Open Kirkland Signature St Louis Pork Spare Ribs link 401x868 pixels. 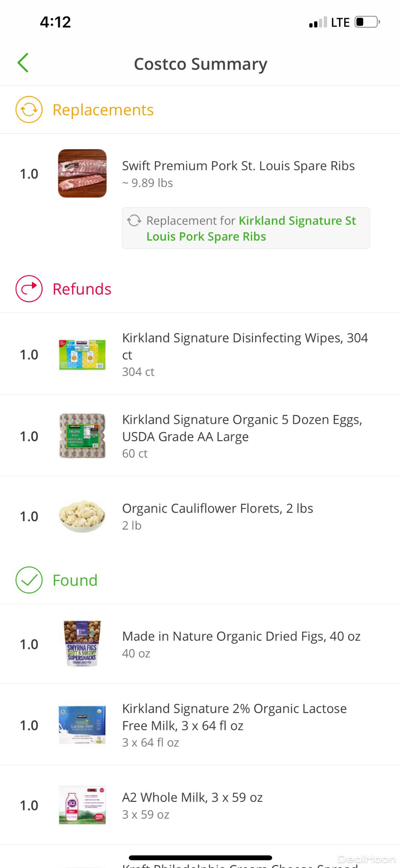[251, 228]
